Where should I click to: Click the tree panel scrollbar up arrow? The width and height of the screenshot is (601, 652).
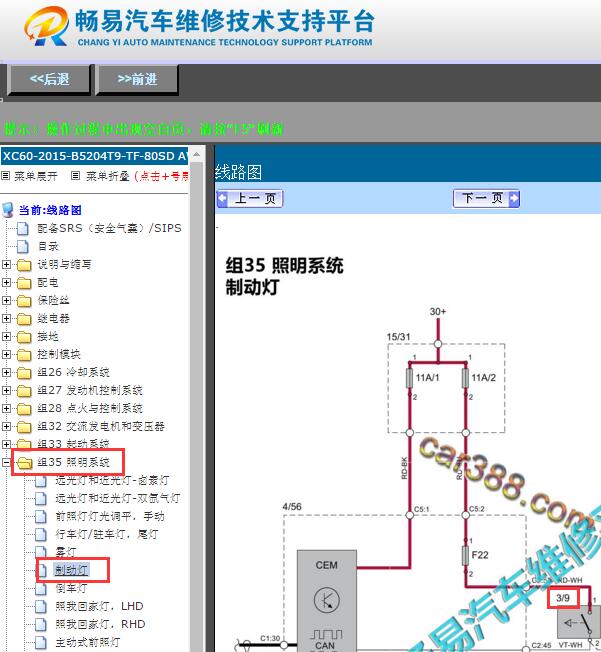pyautogui.click(x=197, y=155)
